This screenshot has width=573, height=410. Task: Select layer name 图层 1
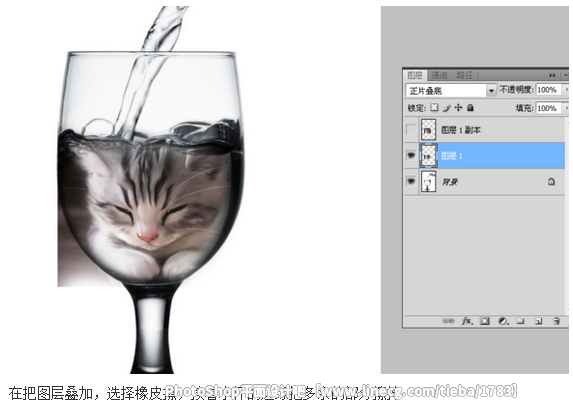point(452,156)
